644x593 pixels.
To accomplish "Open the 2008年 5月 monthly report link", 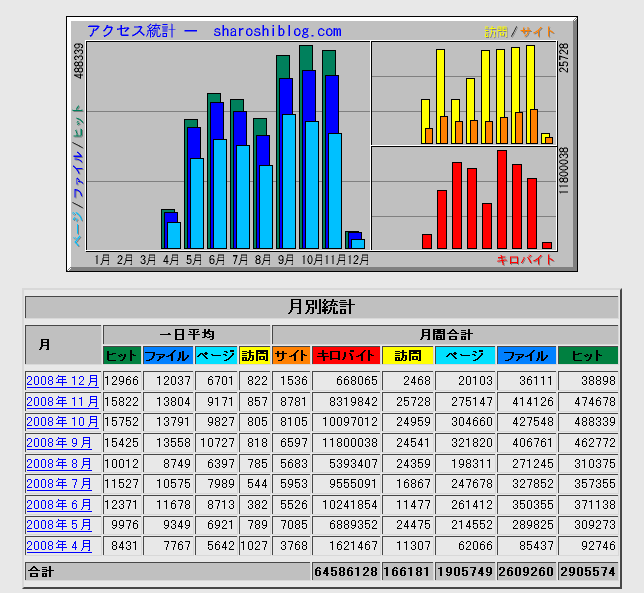I will click(x=59, y=525).
